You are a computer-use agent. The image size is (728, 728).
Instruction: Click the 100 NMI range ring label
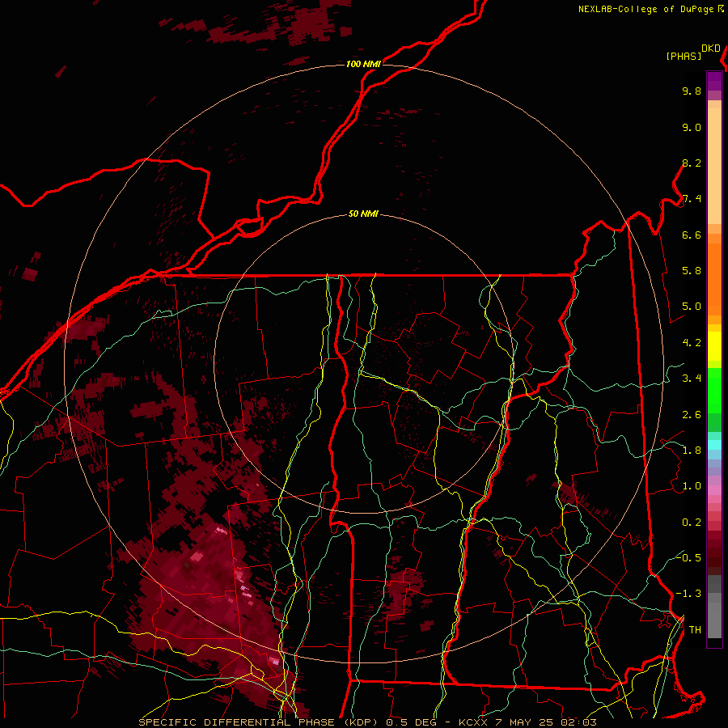pos(363,64)
